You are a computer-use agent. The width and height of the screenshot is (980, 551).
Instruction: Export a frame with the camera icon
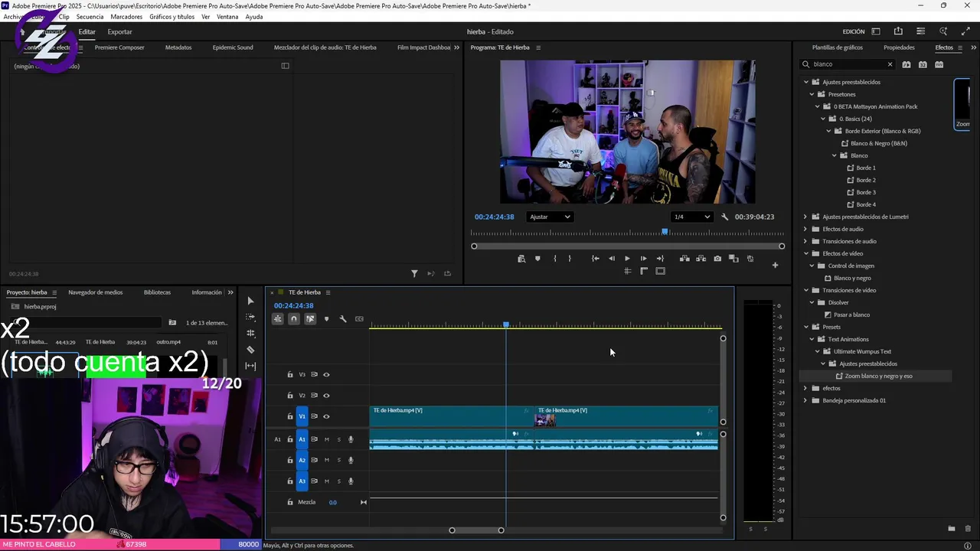coord(717,259)
